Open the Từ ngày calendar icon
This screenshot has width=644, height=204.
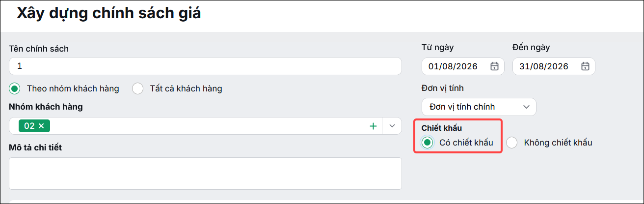494,66
